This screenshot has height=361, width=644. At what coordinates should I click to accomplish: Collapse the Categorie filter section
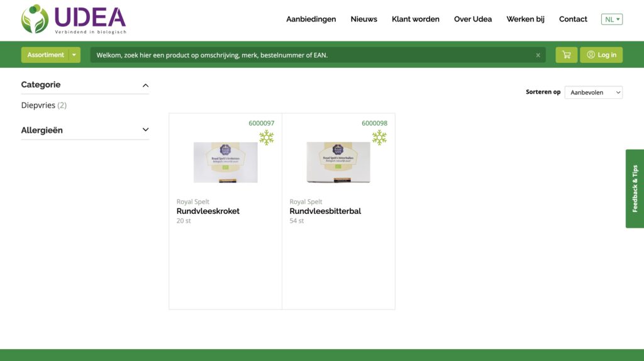point(145,85)
